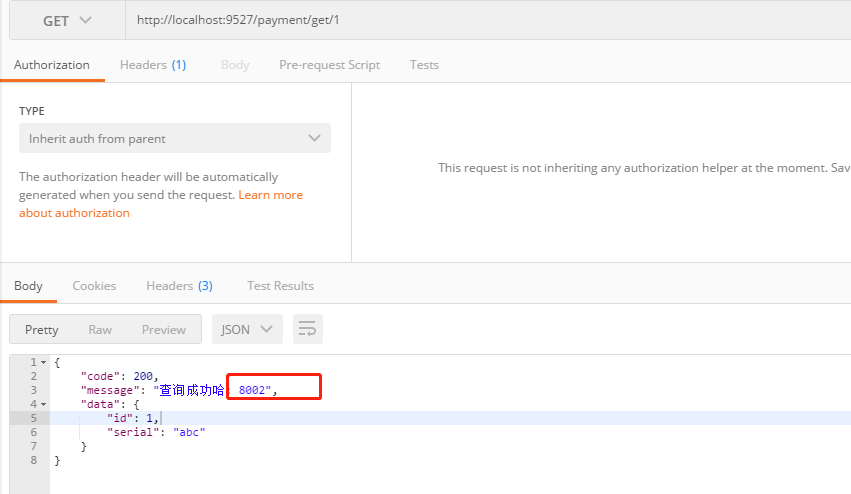The width and height of the screenshot is (851, 494).
Task: Click the "message" key on line 3
Action: pyautogui.click(x=110, y=390)
